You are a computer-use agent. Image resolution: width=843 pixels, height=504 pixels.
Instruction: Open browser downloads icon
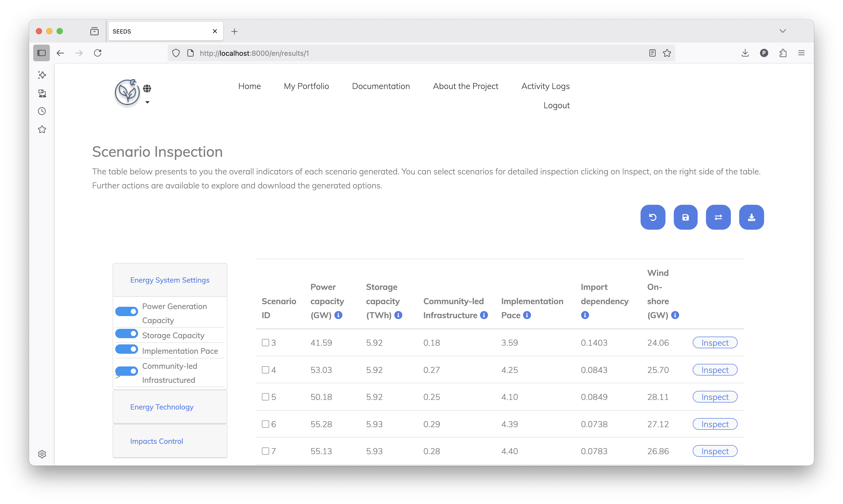coord(745,53)
